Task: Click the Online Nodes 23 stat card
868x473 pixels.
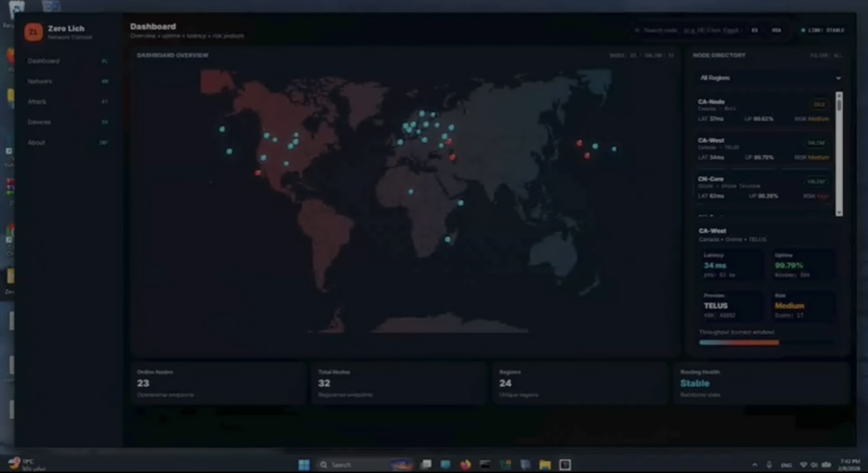Action: [219, 383]
